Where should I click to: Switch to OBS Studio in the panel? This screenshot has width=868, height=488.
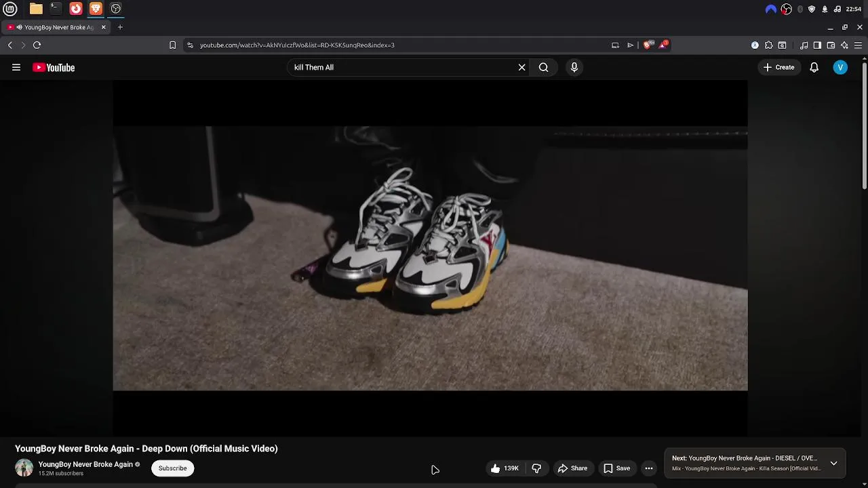(116, 9)
